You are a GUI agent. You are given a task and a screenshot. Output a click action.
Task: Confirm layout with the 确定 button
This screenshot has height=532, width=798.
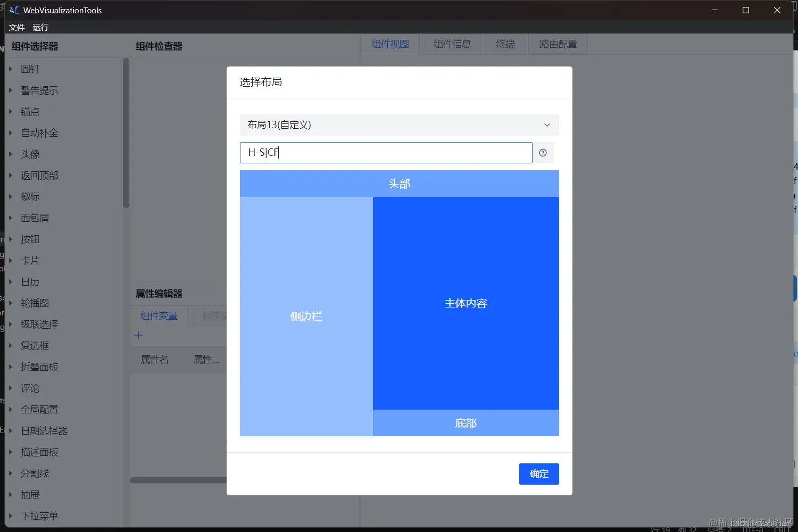(x=539, y=474)
